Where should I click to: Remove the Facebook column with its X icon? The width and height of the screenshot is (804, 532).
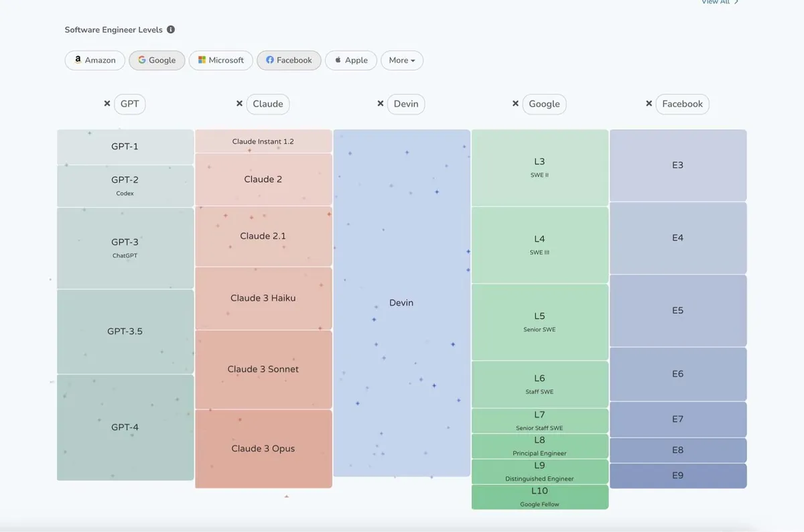[649, 104]
